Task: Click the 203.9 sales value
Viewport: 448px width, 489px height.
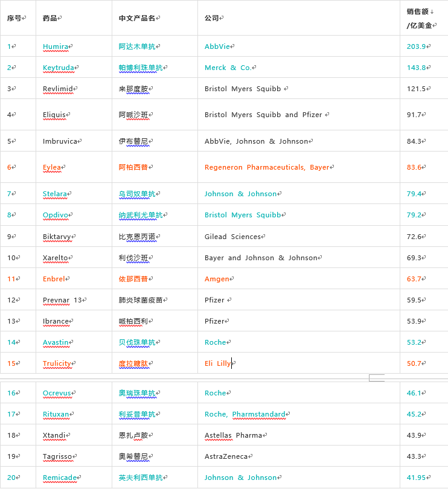Action: point(416,46)
